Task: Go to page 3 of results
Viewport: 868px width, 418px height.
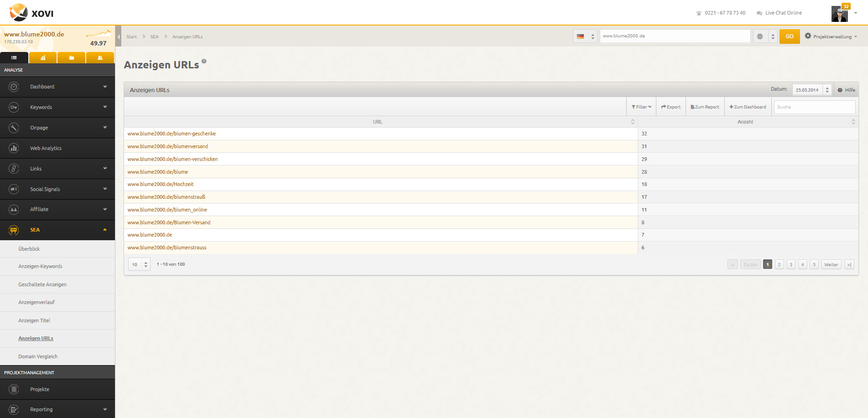Action: tap(791, 265)
